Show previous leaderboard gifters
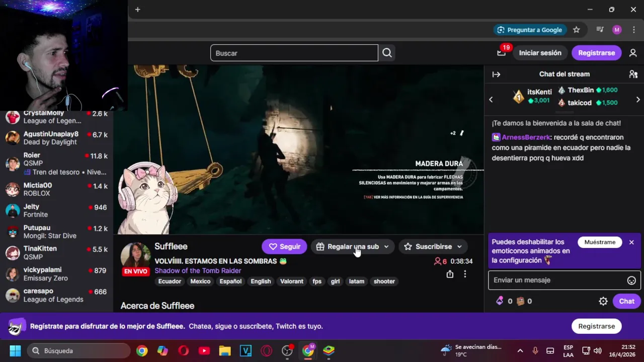644x362 pixels. pos(491,100)
